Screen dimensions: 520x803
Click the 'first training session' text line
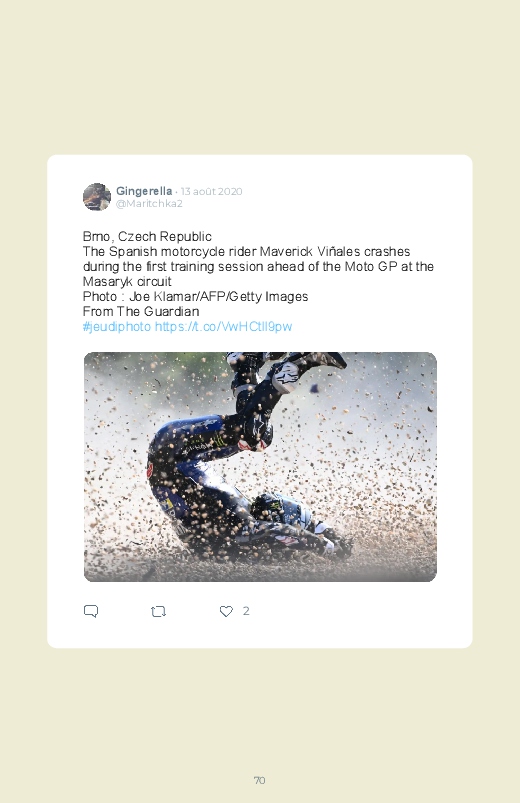258,267
